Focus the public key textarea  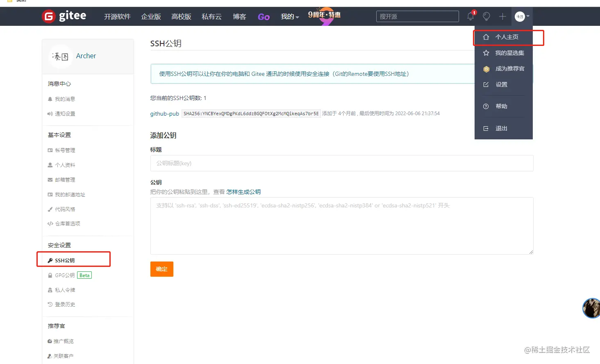pos(342,226)
